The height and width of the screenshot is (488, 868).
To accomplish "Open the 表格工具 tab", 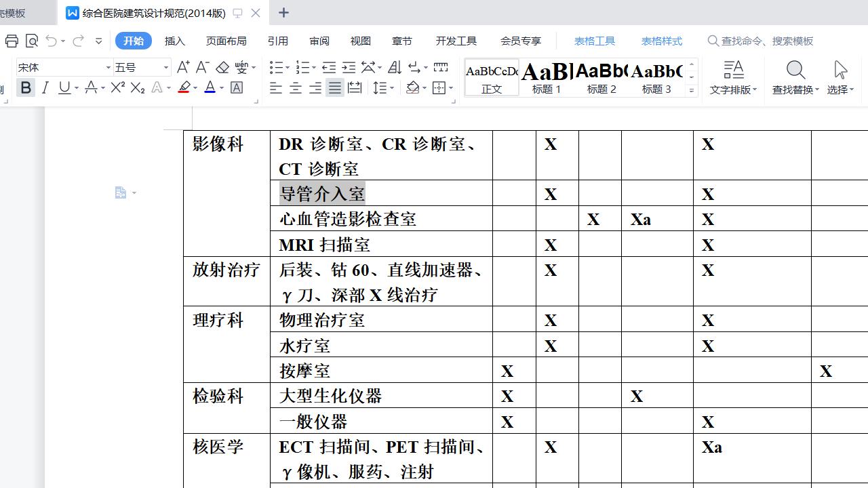I will point(595,41).
